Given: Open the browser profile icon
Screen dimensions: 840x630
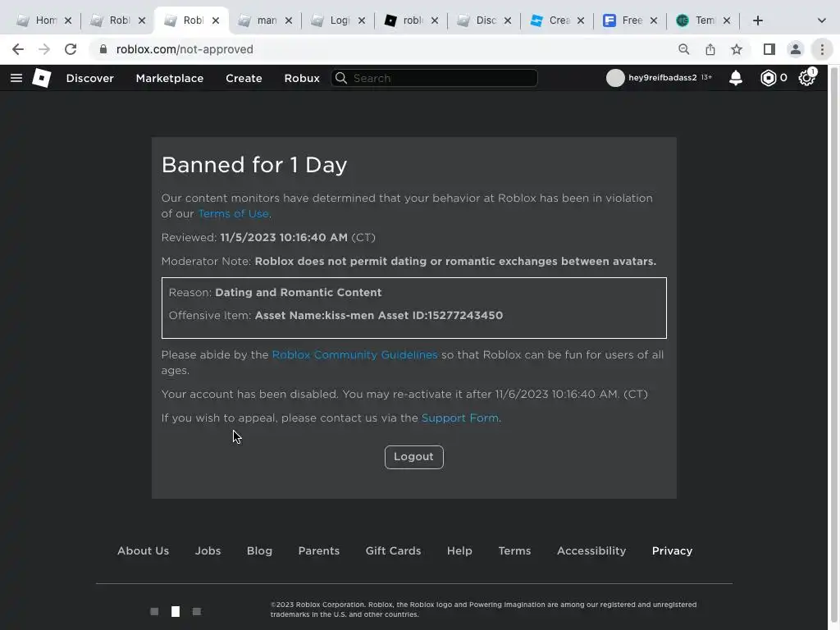Looking at the screenshot, I should (796, 49).
